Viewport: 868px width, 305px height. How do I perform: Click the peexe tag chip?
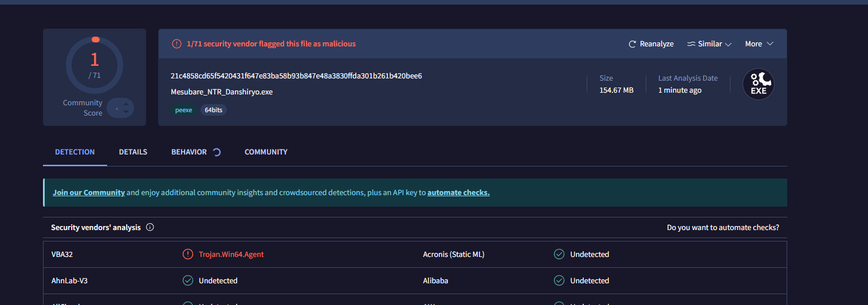183,110
